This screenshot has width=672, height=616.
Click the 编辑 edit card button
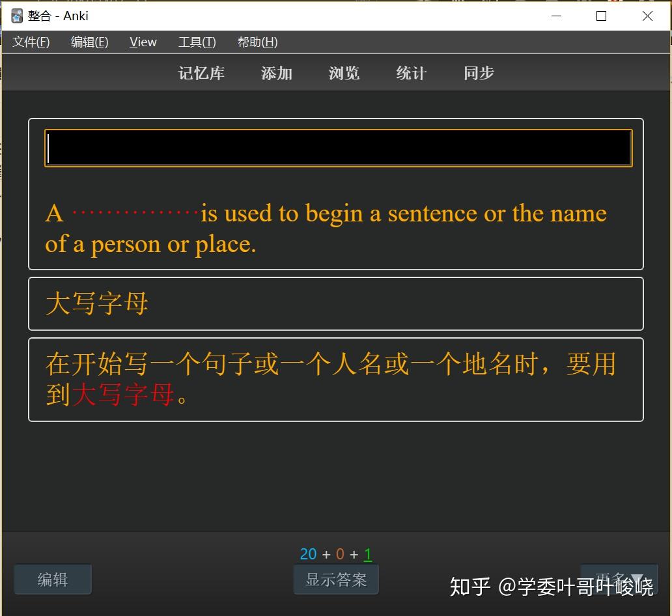[x=53, y=580]
